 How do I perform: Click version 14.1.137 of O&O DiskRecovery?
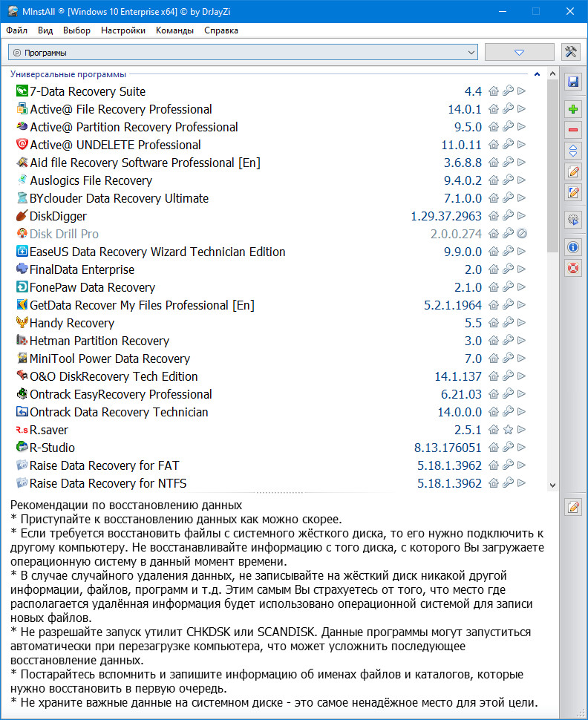(458, 376)
